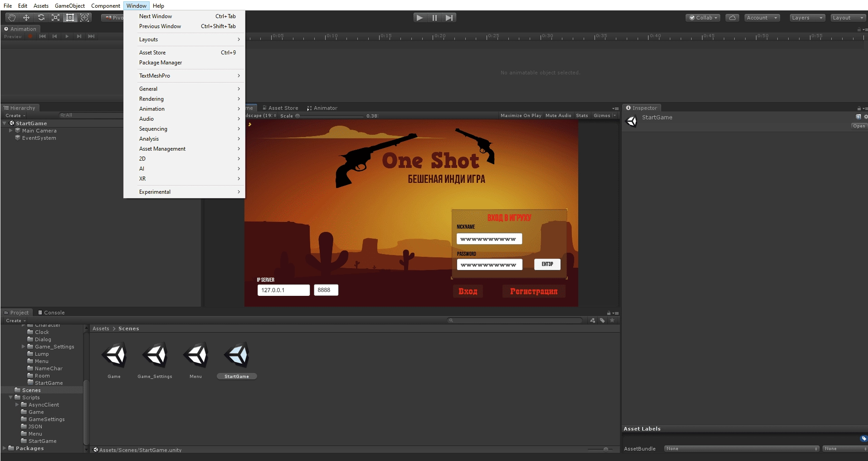
Task: Switch to the Animator tab
Action: [x=322, y=108]
